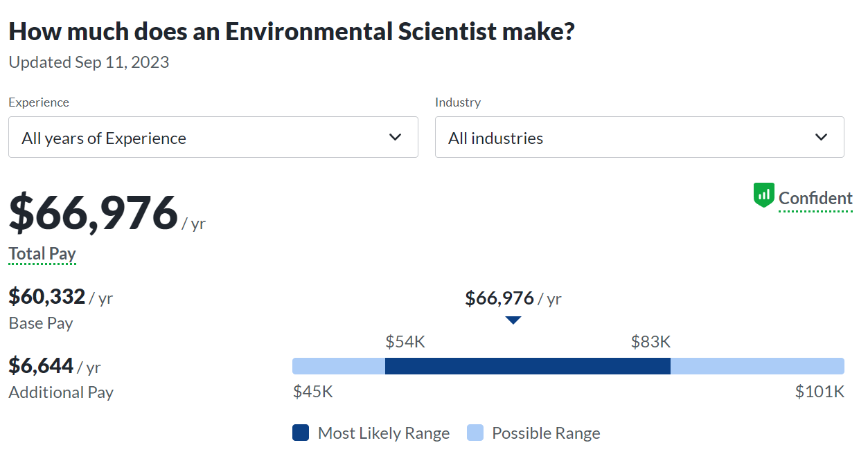
Task: Click the All industries chevron arrow
Action: pyautogui.click(x=822, y=137)
